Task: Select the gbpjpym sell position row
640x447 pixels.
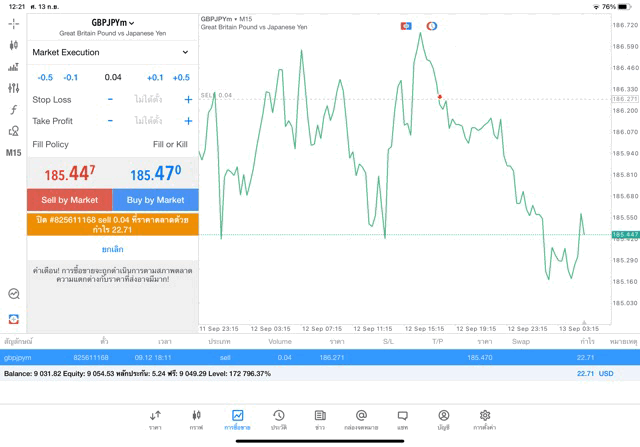Action: pos(320,357)
